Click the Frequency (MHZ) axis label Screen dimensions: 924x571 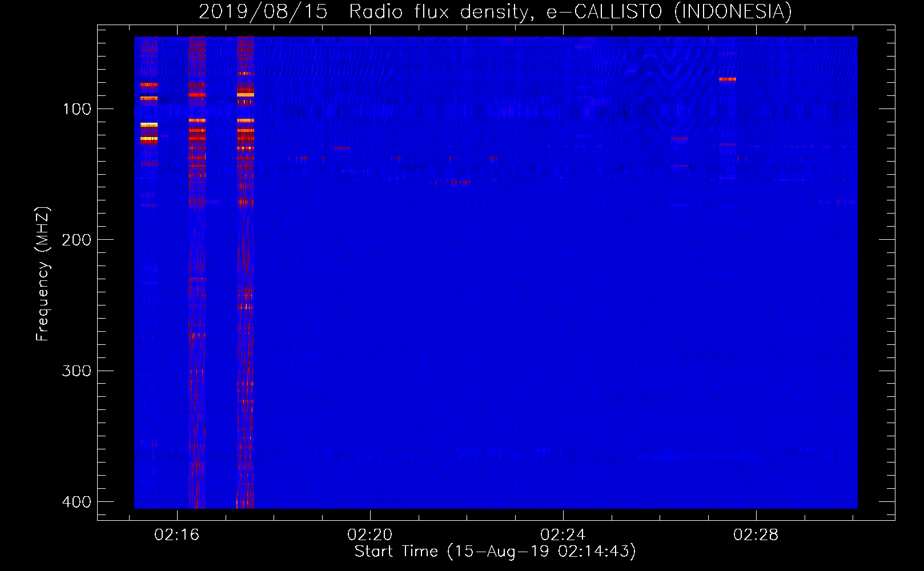[43, 274]
